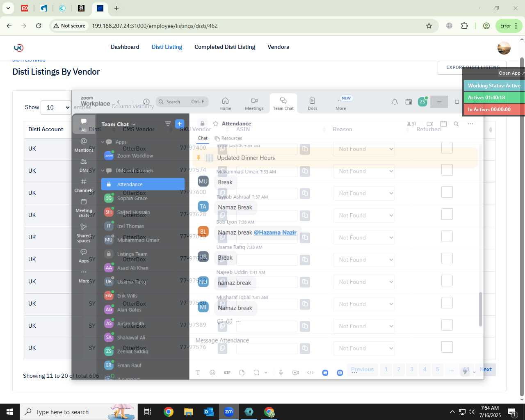Open File Explorer from the taskbar

tap(188, 412)
